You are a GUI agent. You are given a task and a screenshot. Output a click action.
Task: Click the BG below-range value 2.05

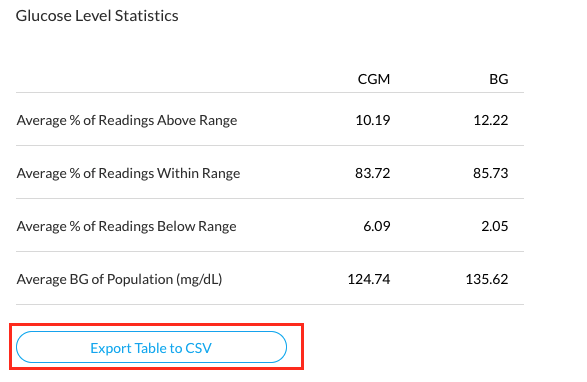pos(495,226)
